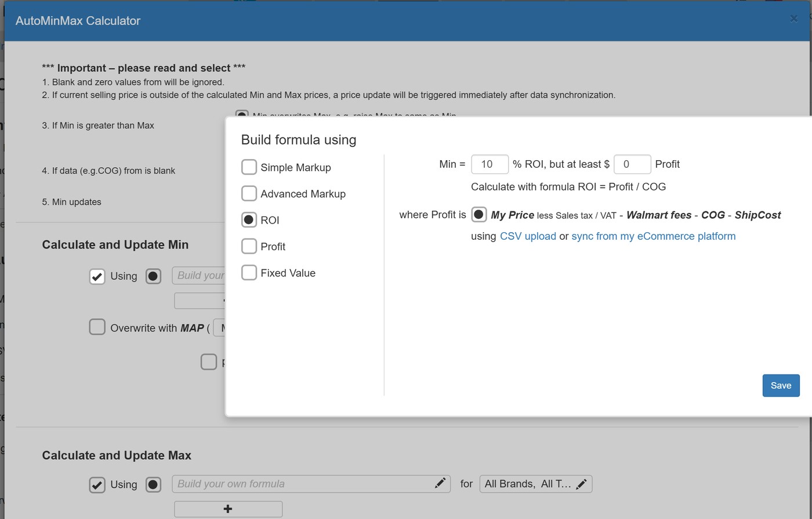812x519 pixels.
Task: Toggle Using checkbox under Calculate and Update Min
Action: [x=97, y=276]
